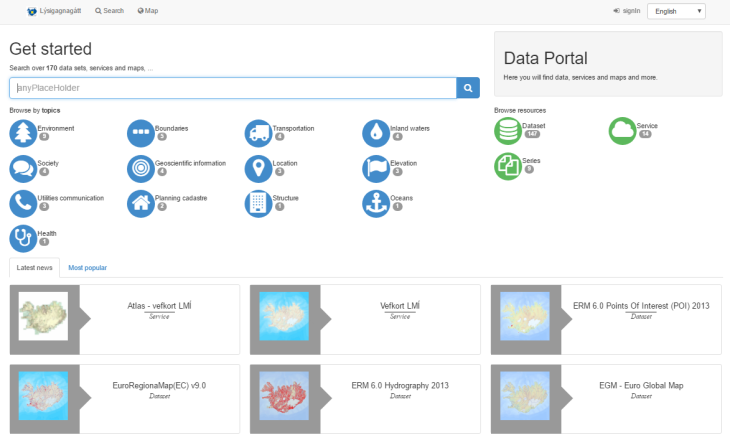This screenshot has width=730, height=440.
Task: Open the Transportation truck topic icon
Action: pos(259,133)
